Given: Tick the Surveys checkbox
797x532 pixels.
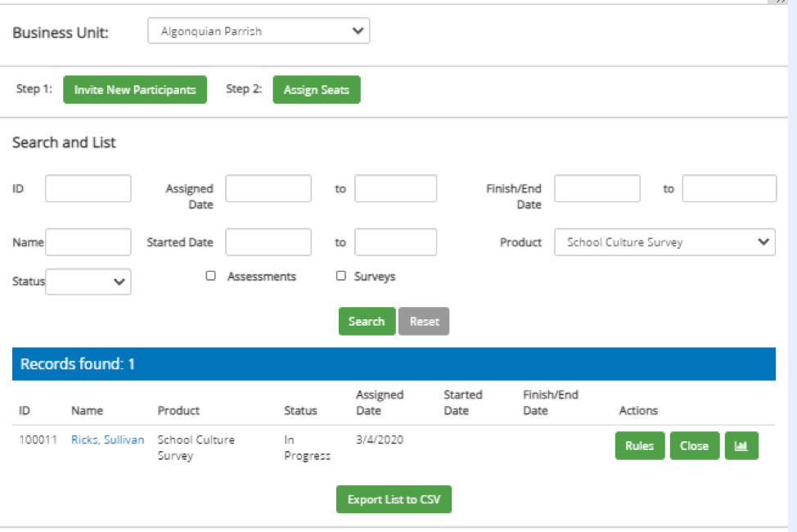Looking at the screenshot, I should click(x=341, y=277).
